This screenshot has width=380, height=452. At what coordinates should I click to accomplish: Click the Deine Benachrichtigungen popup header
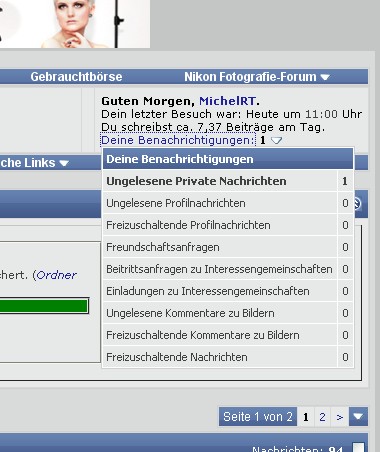tap(228, 159)
